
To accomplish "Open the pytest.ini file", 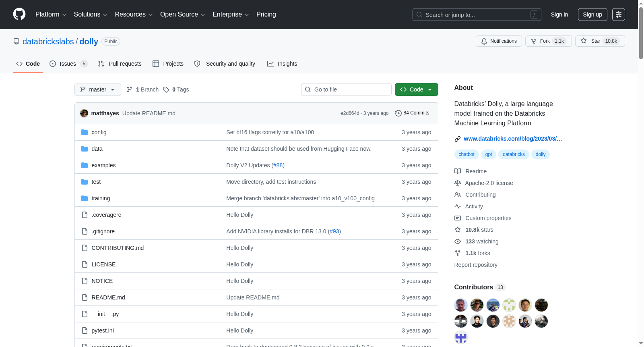I will pyautogui.click(x=103, y=330).
